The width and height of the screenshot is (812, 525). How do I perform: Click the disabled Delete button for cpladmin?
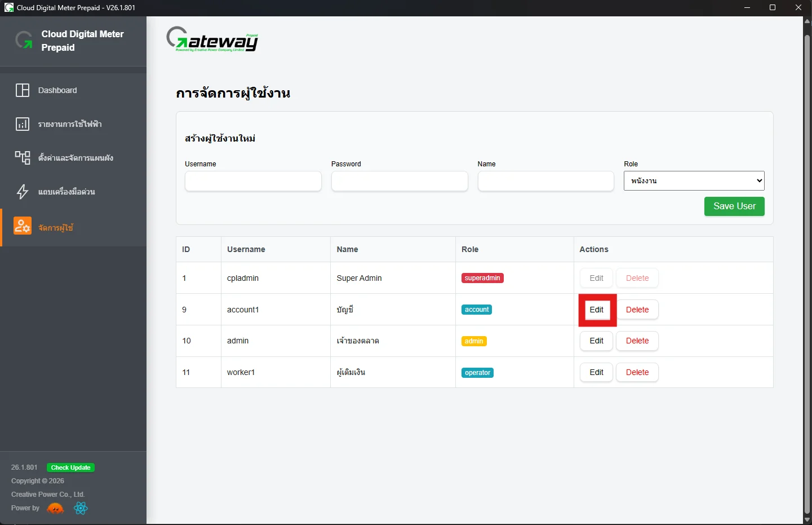pyautogui.click(x=637, y=278)
